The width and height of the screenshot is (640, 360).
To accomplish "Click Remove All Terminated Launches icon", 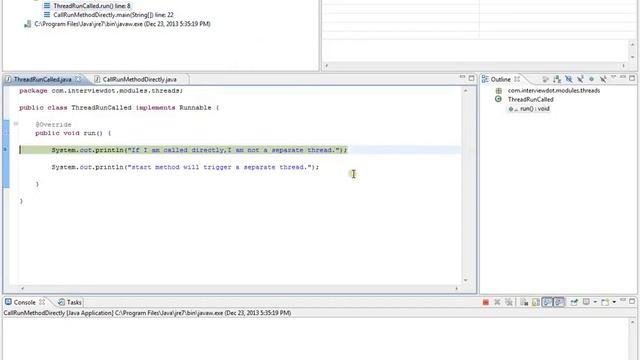I will click(509, 302).
